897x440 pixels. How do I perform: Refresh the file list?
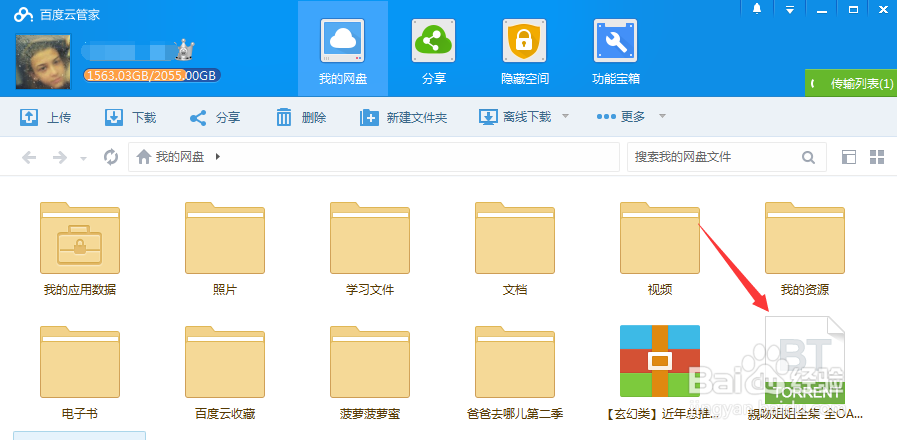(x=110, y=157)
